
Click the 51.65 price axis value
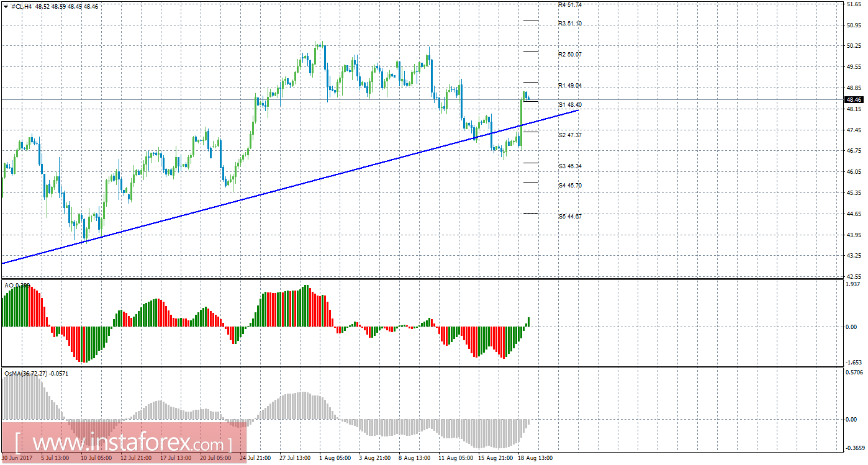pos(854,4)
